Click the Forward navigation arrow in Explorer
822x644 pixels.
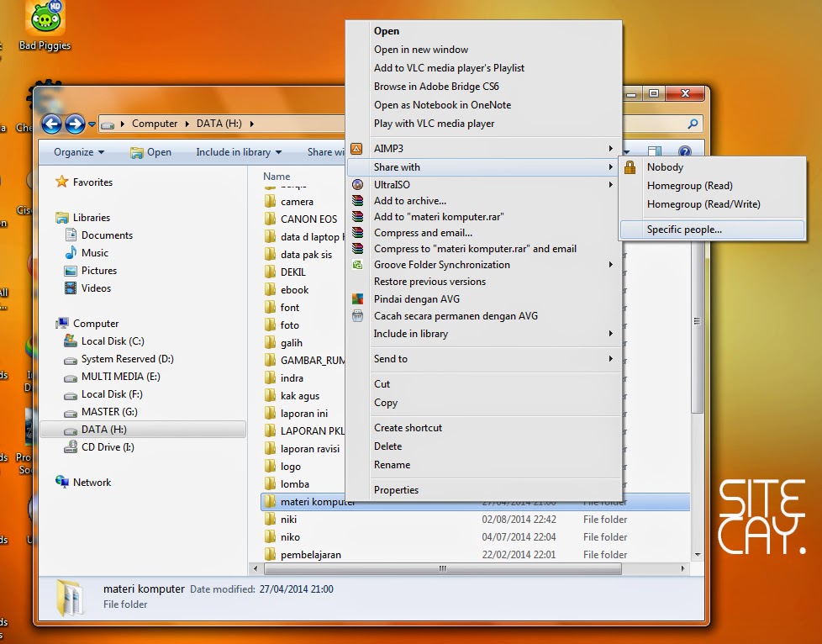(75, 124)
